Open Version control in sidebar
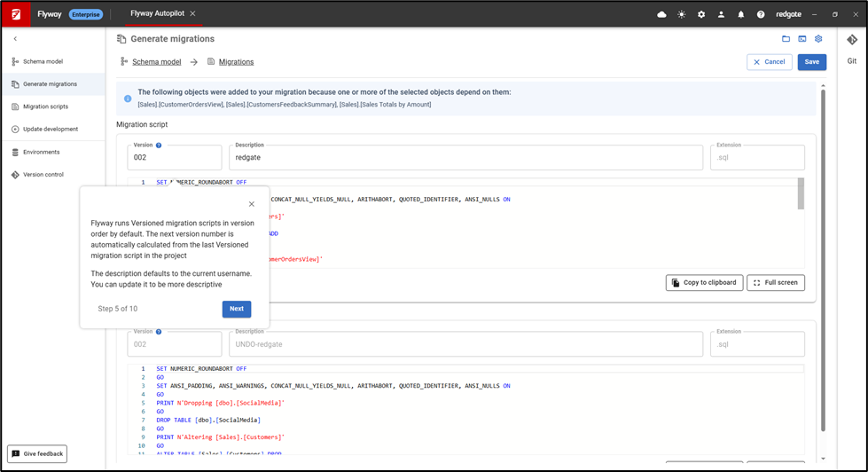 (x=52, y=175)
